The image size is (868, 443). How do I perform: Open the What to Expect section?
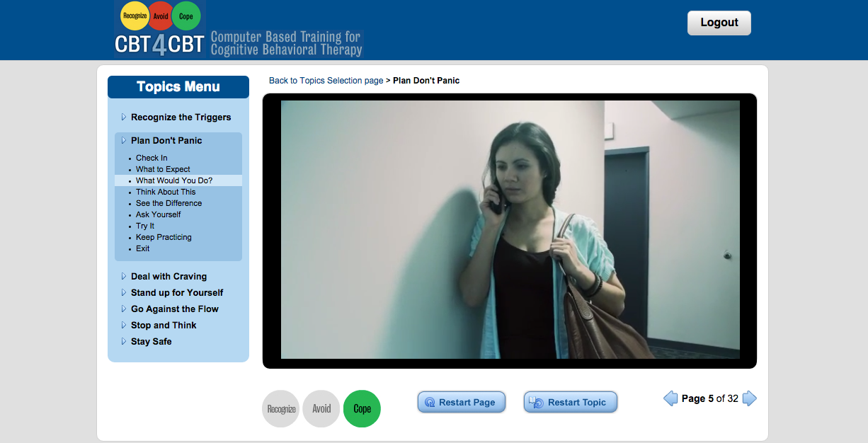163,169
